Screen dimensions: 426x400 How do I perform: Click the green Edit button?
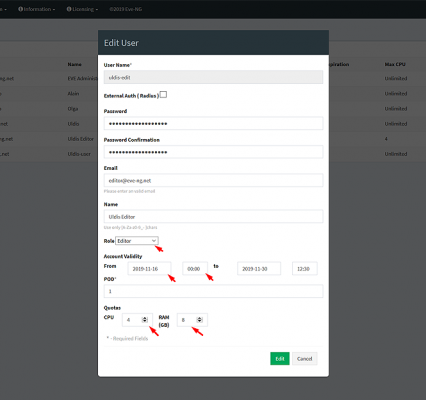(x=280, y=359)
